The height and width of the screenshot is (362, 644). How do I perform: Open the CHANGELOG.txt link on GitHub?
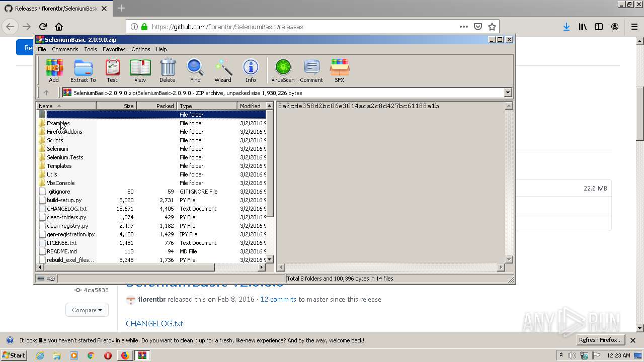tap(154, 323)
